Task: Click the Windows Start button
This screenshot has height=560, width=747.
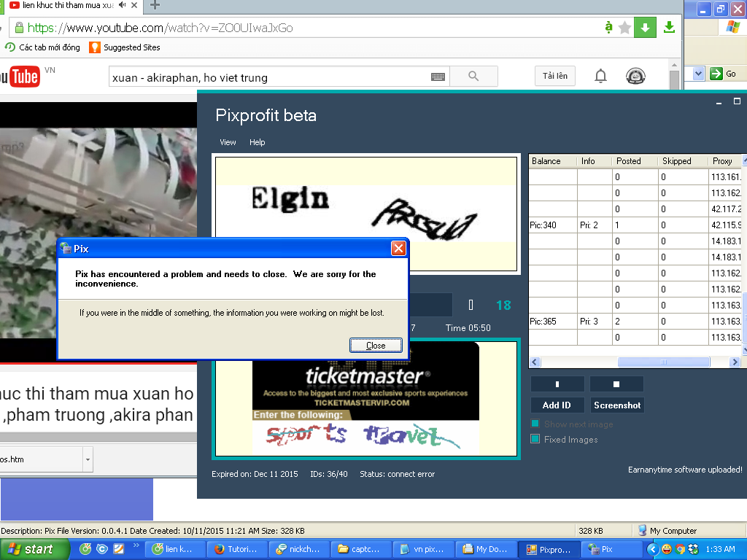Action: coord(34,549)
